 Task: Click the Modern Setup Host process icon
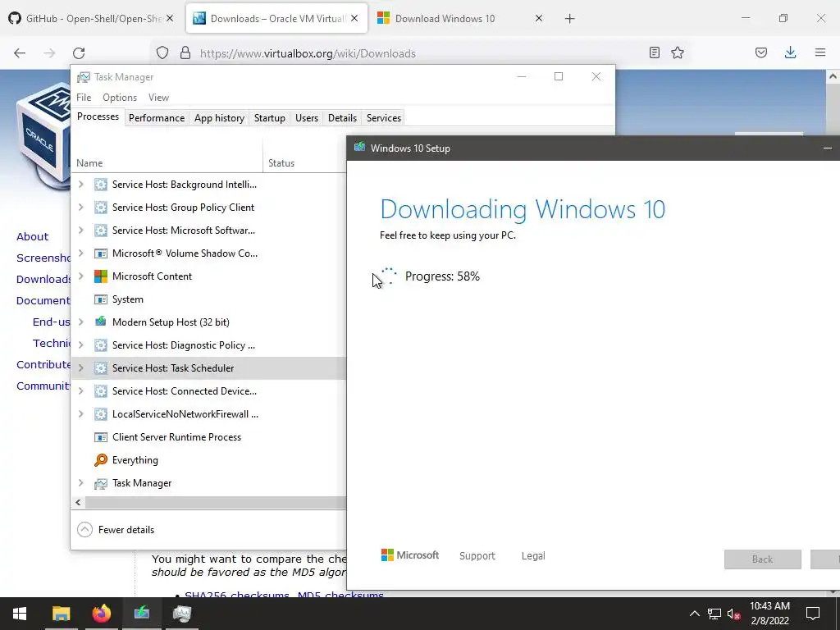coord(101,322)
